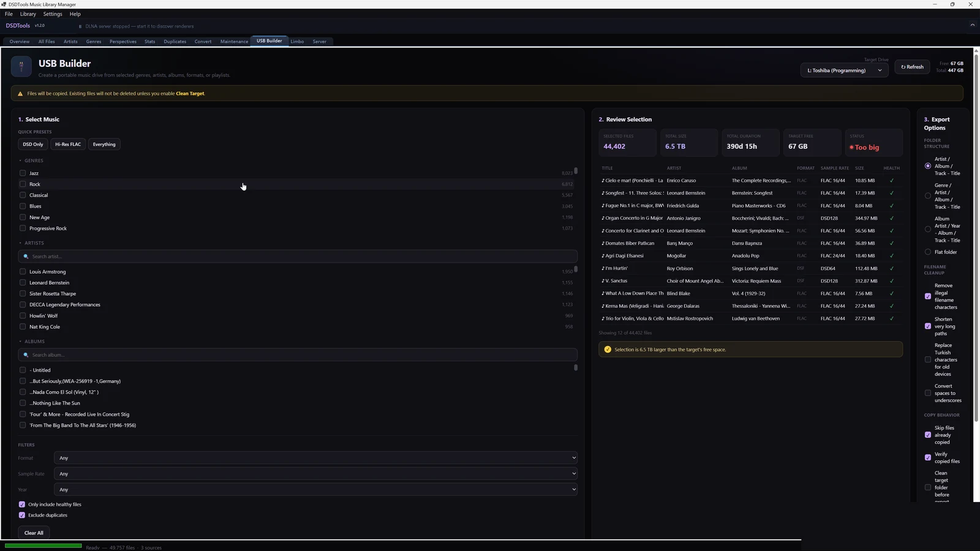The width and height of the screenshot is (980, 551).
Task: Click into the Search artist field
Action: (x=298, y=257)
